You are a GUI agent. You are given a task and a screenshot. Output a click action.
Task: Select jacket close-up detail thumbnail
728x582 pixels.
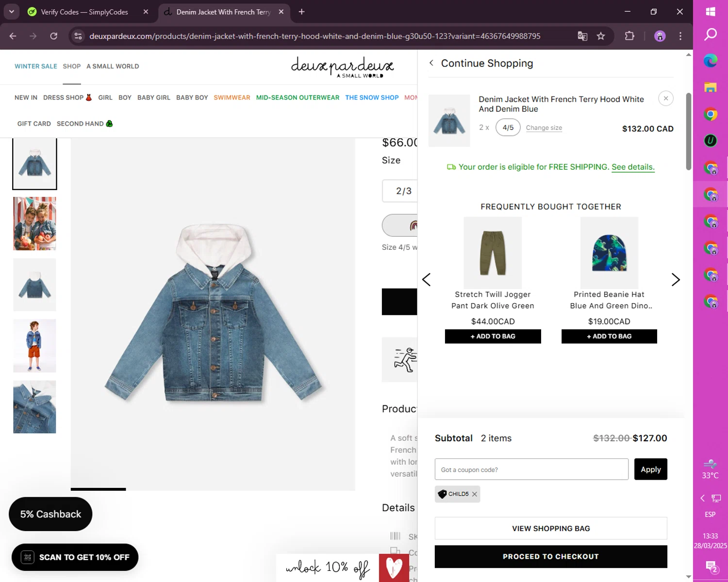(34, 407)
